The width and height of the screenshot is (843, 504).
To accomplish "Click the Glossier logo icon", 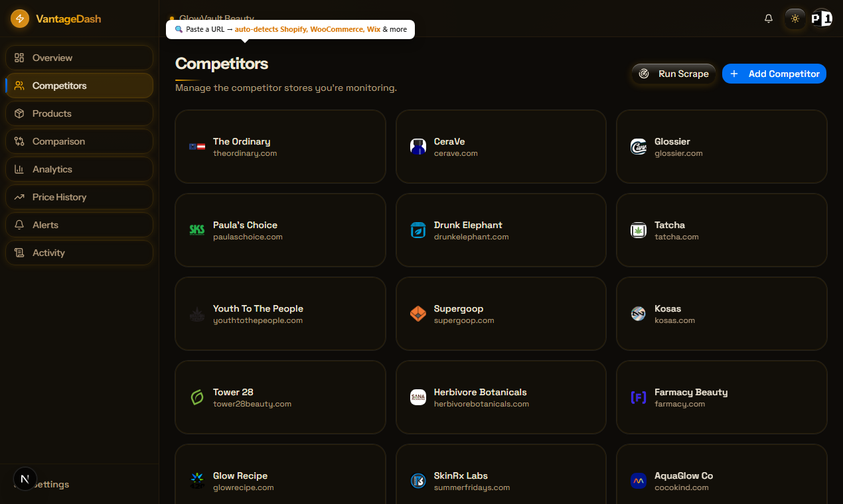I will (x=639, y=147).
